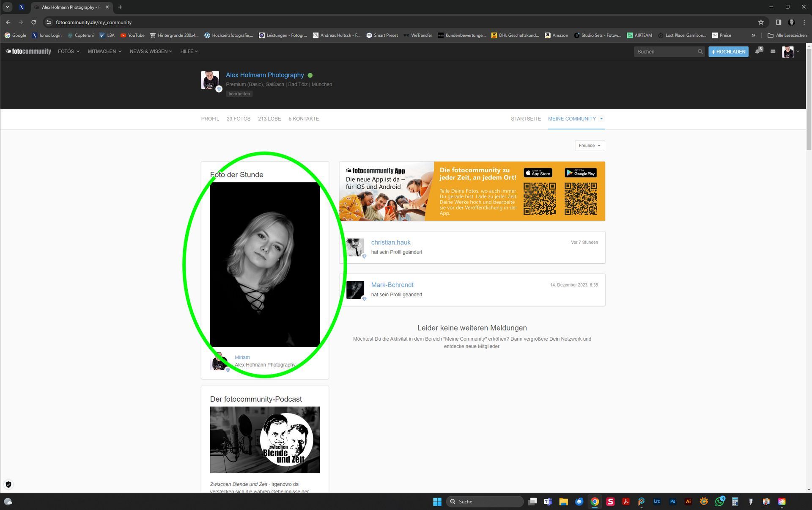This screenshot has width=812, height=510.
Task: Expand the Freunde filter dropdown
Action: [590, 146]
